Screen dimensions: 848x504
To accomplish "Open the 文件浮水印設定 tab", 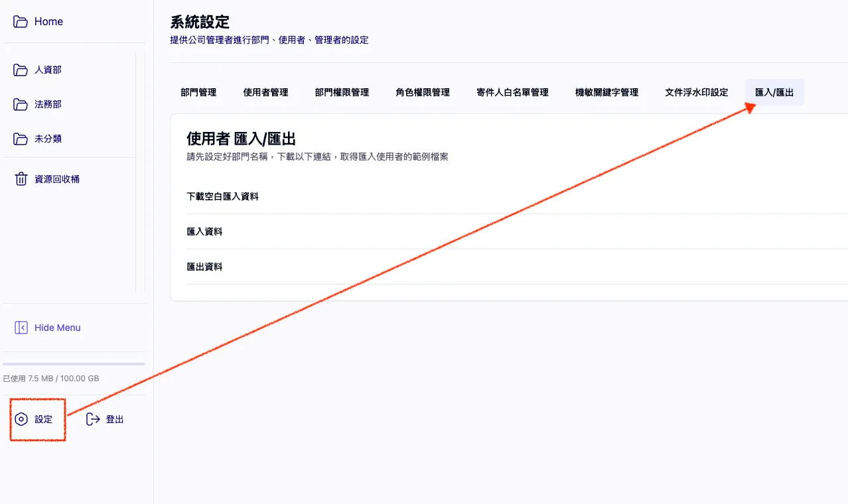I will pos(696,92).
